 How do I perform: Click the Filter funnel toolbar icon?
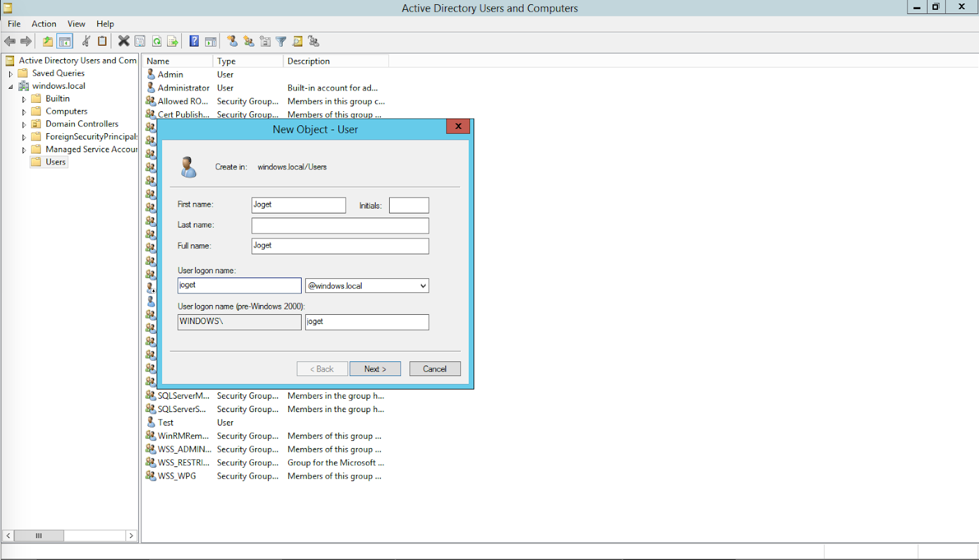(x=281, y=41)
